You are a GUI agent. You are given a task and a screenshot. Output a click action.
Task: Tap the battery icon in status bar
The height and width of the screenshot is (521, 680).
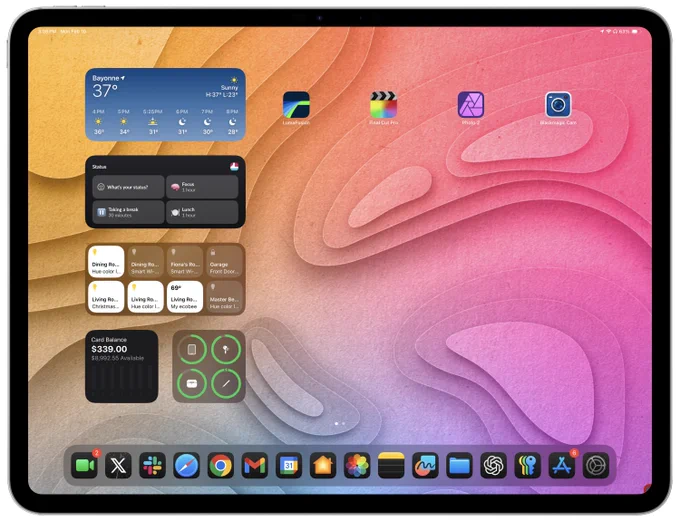click(x=635, y=31)
